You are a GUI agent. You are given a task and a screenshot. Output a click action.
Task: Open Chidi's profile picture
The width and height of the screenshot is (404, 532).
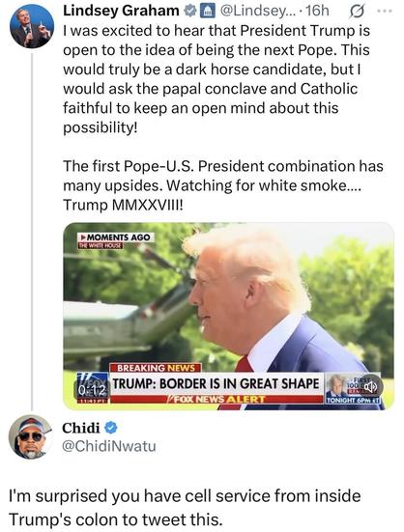pyautogui.click(x=31, y=436)
